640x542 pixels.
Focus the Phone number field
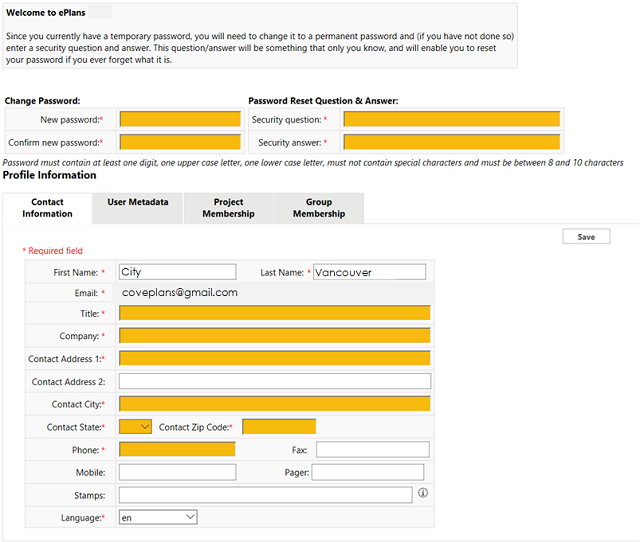pyautogui.click(x=177, y=449)
